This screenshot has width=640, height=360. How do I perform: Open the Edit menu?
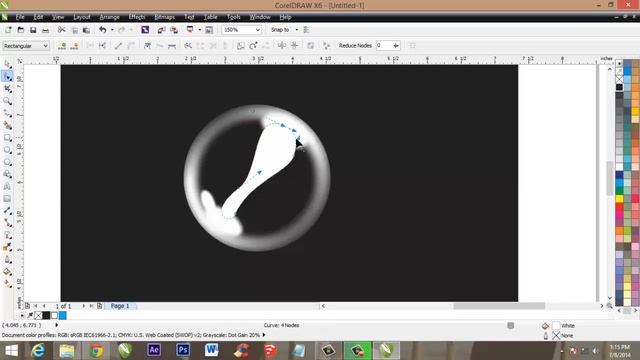[x=38, y=17]
